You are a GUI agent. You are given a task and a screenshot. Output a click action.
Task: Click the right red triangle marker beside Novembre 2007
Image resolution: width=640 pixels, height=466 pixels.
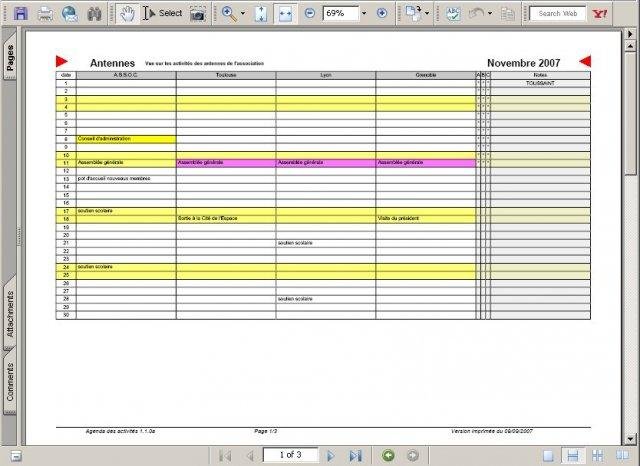tap(585, 61)
